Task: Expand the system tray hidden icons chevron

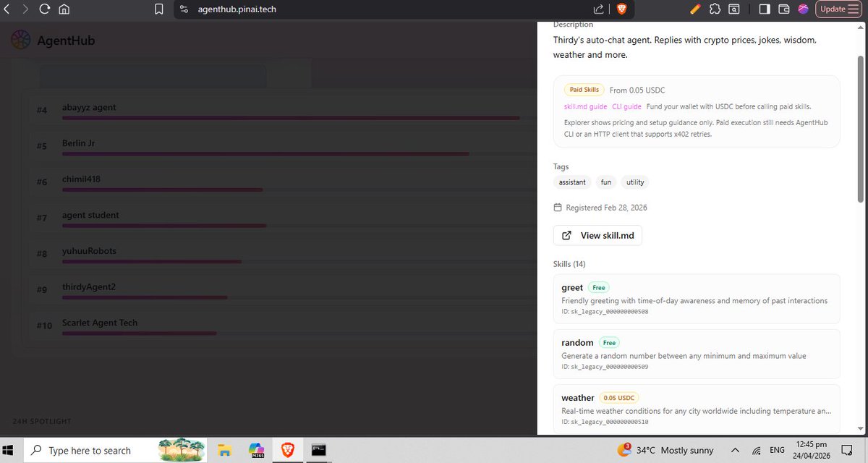Action: coord(736,450)
